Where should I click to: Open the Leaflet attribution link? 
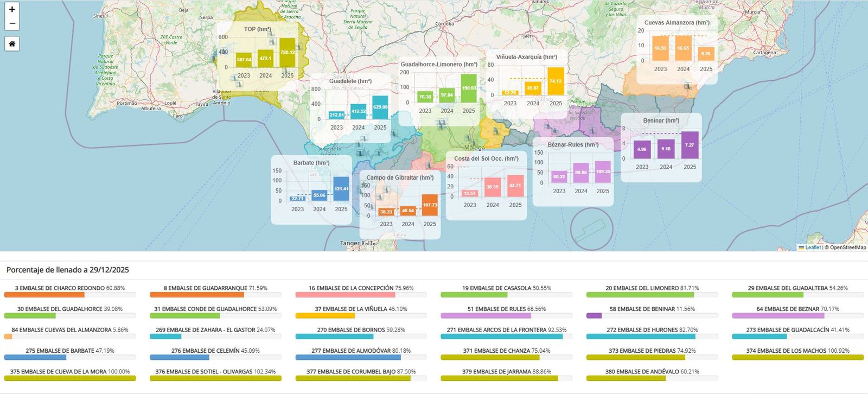[x=813, y=247]
